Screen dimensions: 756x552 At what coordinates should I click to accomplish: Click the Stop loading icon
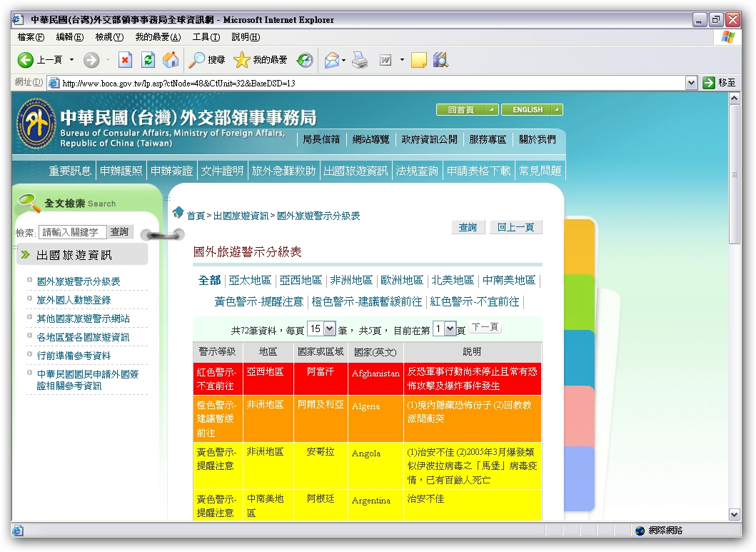[126, 61]
